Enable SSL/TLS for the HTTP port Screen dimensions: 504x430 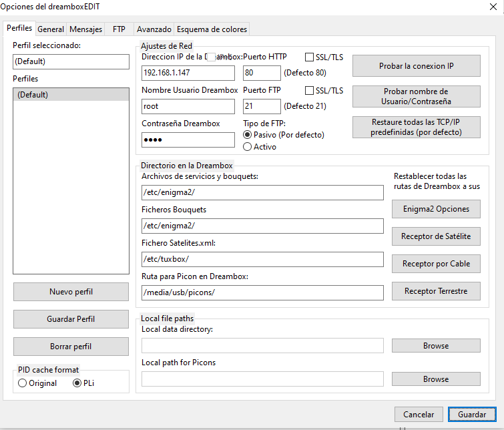310,57
